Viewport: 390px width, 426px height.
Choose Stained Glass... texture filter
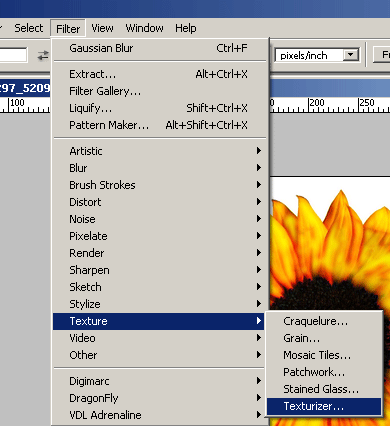coord(324,389)
